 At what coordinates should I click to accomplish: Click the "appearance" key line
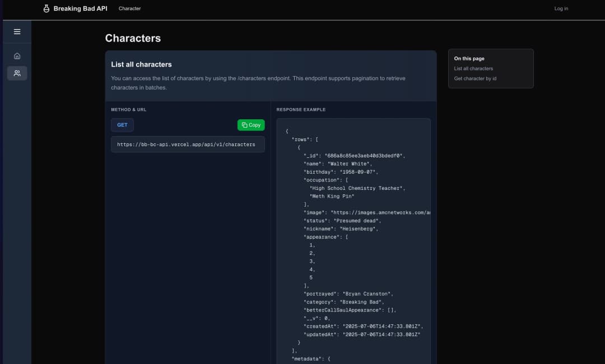(x=325, y=237)
